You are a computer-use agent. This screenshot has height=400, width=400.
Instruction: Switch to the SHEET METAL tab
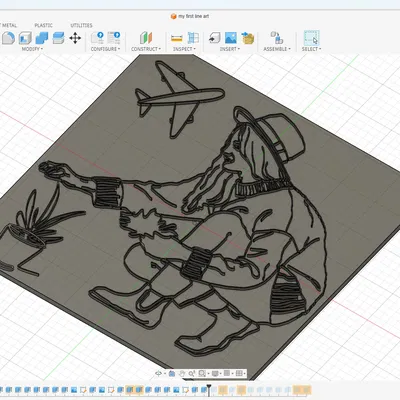point(8,25)
